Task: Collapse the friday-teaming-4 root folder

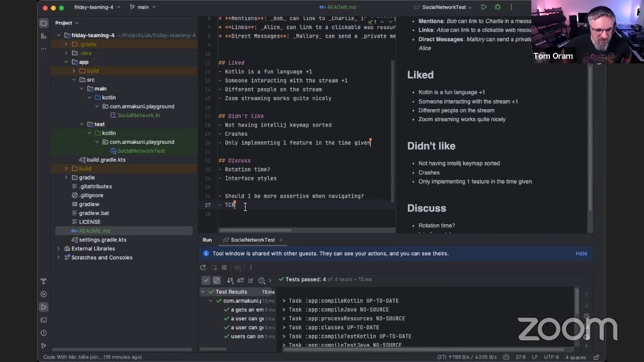Action: click(59, 35)
